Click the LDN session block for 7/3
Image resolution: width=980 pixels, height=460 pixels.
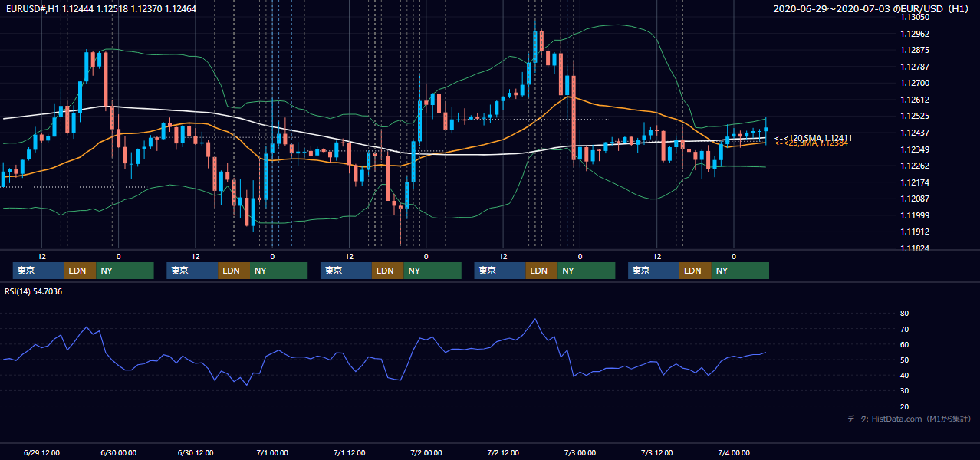coord(696,271)
